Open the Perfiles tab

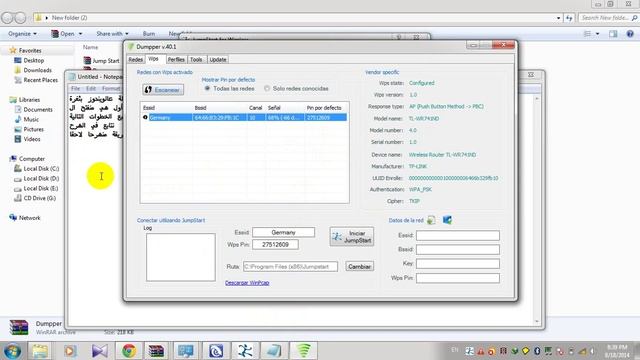[x=176, y=60]
